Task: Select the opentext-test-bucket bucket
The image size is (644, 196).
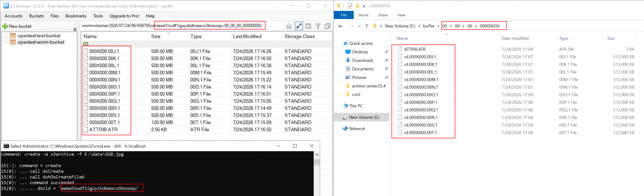Action: coord(39,36)
